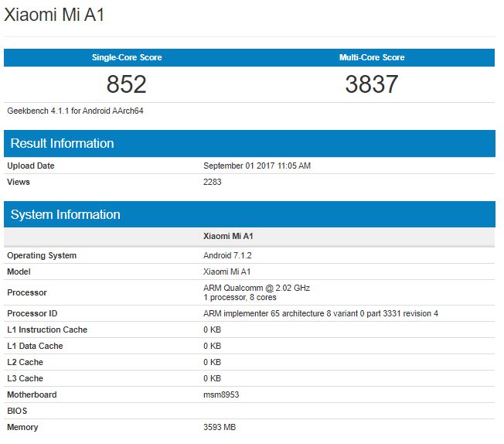Click 'Xiaomi Mi A1' in the Model row
This screenshot has height=444, width=504.
coord(227,272)
